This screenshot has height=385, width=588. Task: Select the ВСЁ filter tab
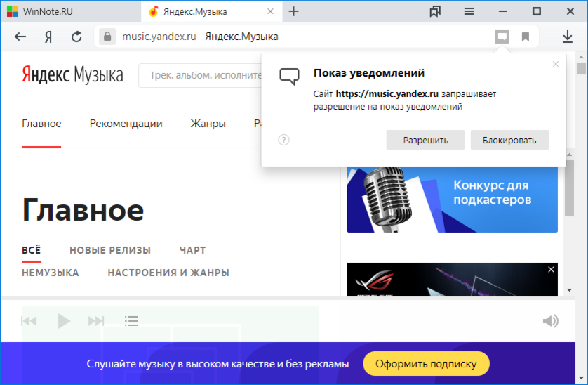point(32,250)
